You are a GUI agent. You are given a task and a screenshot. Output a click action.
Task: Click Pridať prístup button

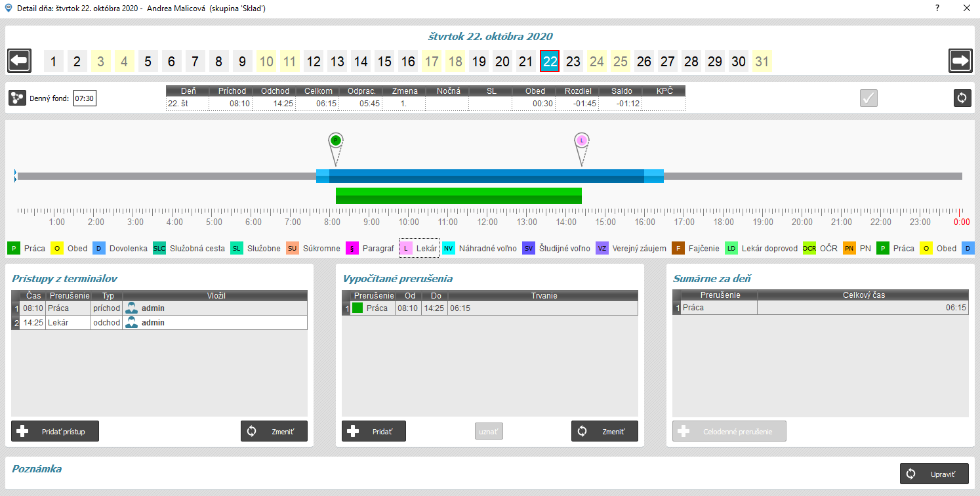point(54,431)
